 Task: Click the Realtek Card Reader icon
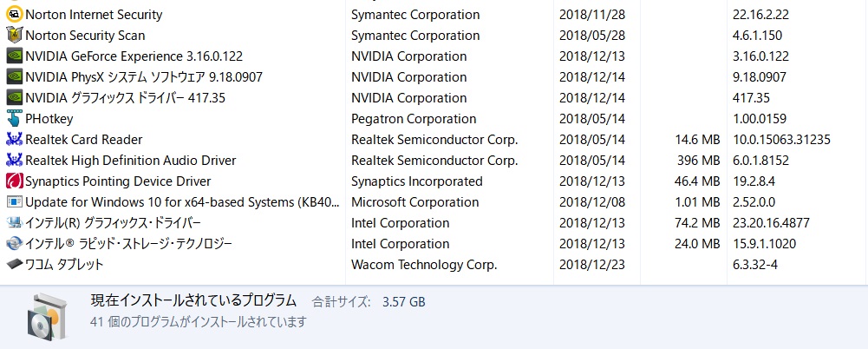tap(14, 140)
